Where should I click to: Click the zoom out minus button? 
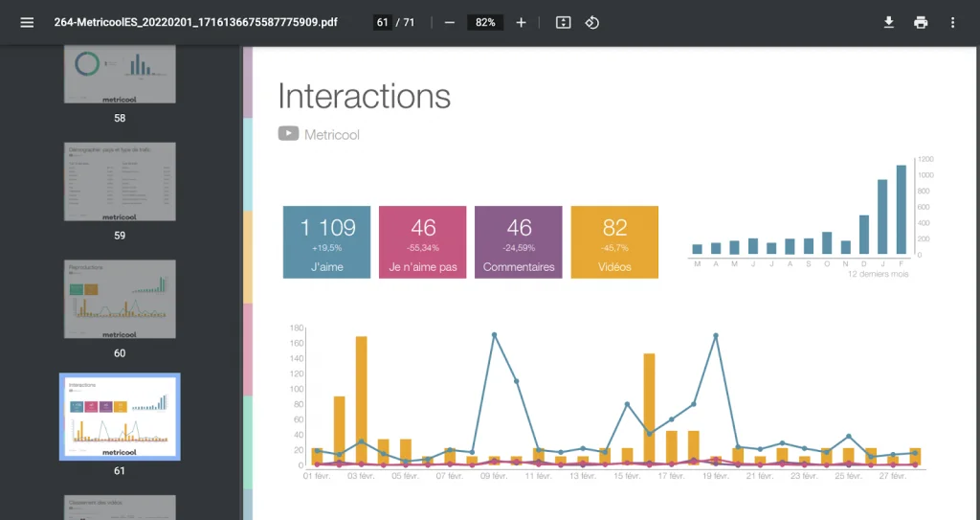point(450,23)
